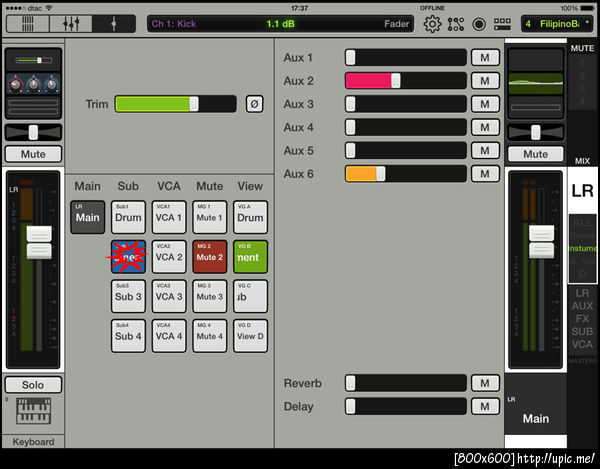Adjust the pink Aux 2 send slider

406,81
